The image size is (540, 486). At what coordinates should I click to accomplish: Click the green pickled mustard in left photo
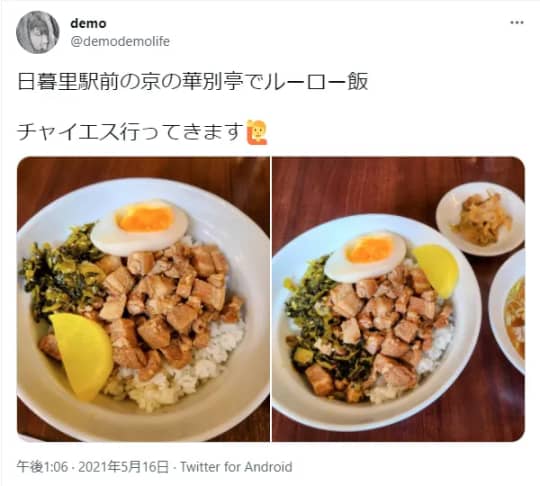point(62,272)
